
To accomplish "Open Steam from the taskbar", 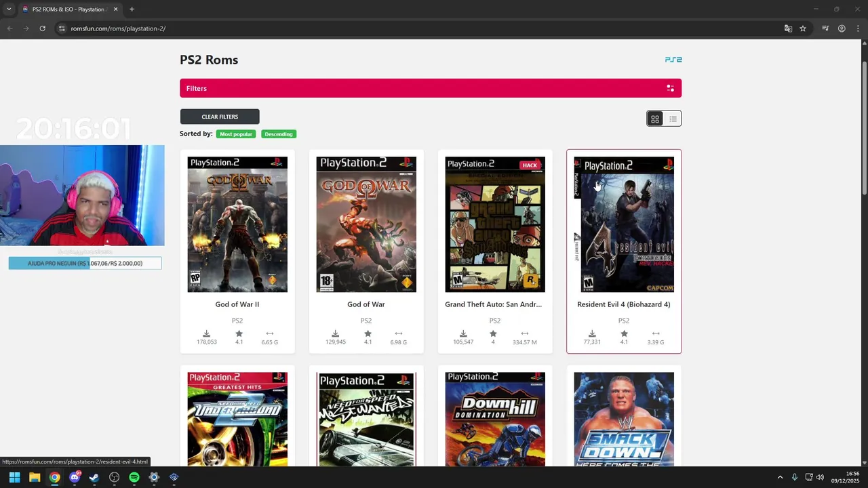I will pyautogui.click(x=94, y=477).
